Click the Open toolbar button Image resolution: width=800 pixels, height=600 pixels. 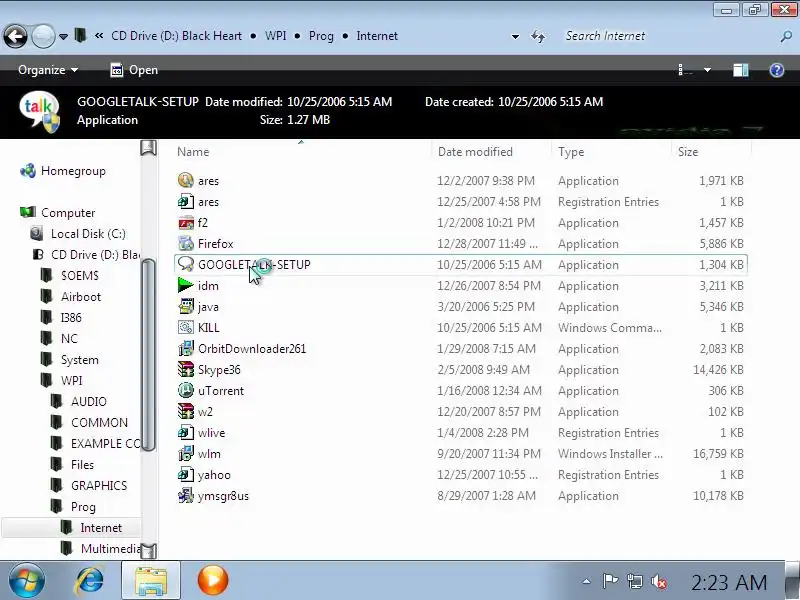point(134,70)
